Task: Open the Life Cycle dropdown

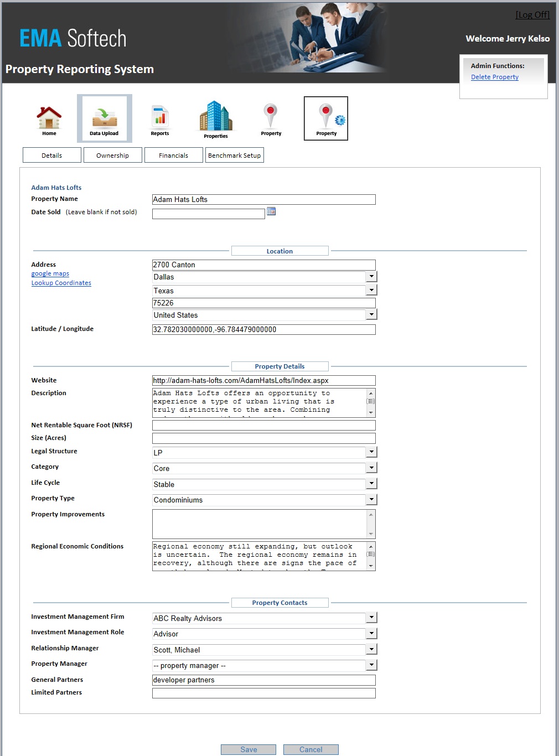Action: 371,484
